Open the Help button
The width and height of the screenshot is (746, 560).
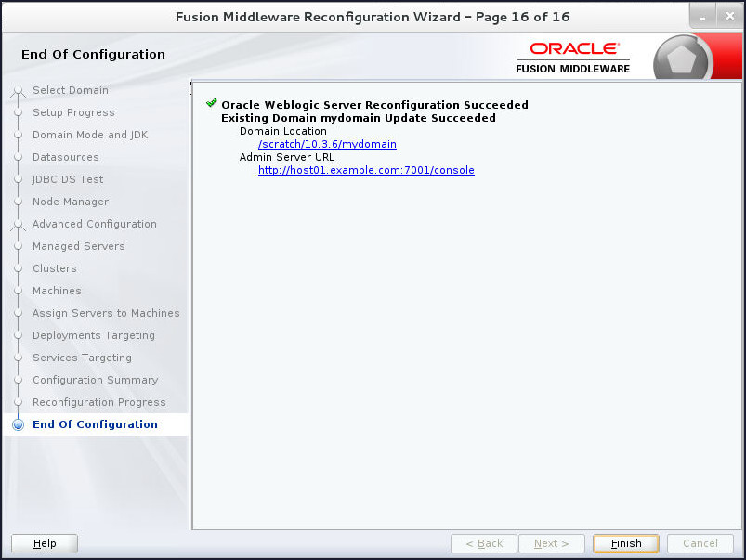point(45,543)
